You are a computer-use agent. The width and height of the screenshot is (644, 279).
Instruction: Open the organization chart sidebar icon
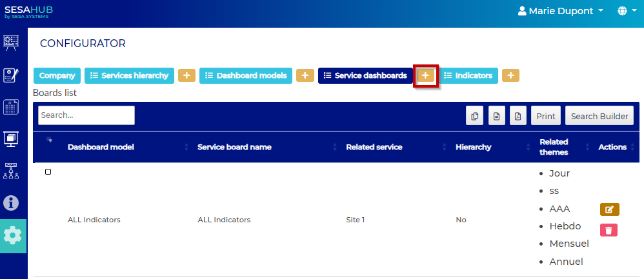tap(10, 171)
